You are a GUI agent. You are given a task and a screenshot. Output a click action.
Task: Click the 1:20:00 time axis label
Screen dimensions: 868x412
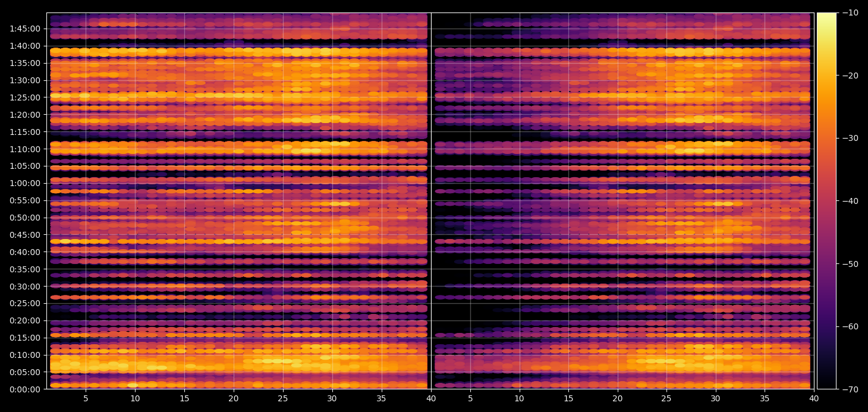pos(25,114)
